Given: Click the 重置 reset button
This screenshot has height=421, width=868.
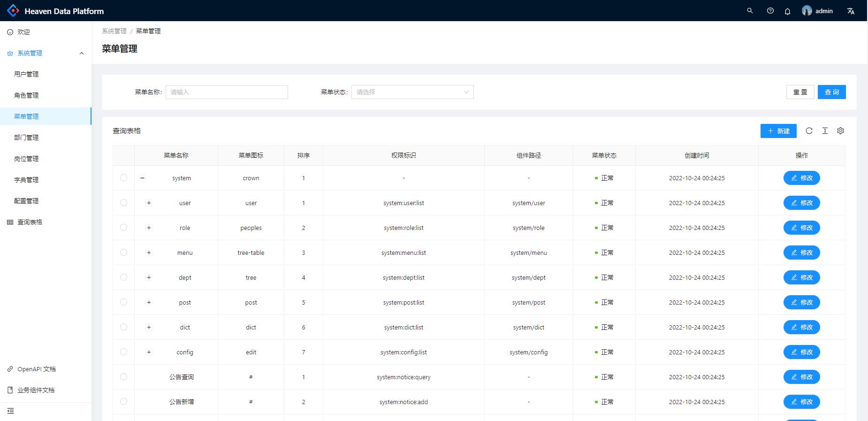Looking at the screenshot, I should point(800,92).
